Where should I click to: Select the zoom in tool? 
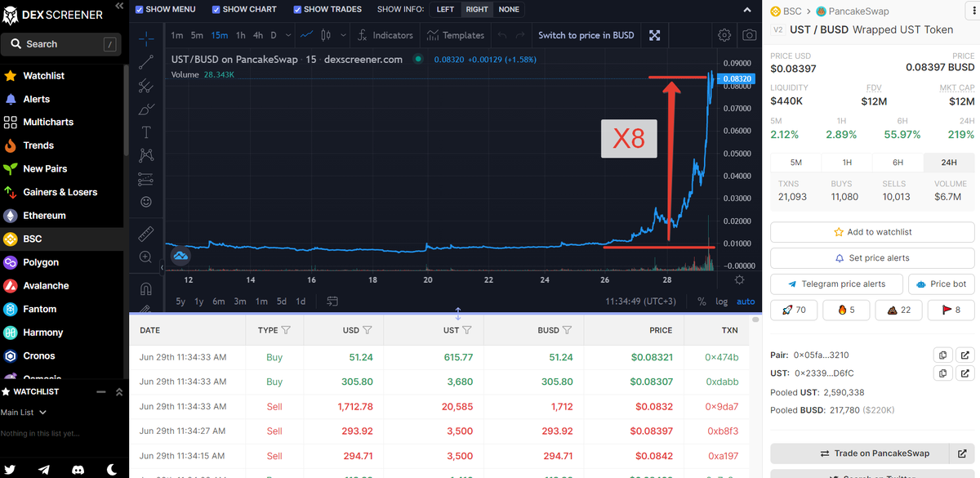click(x=146, y=257)
